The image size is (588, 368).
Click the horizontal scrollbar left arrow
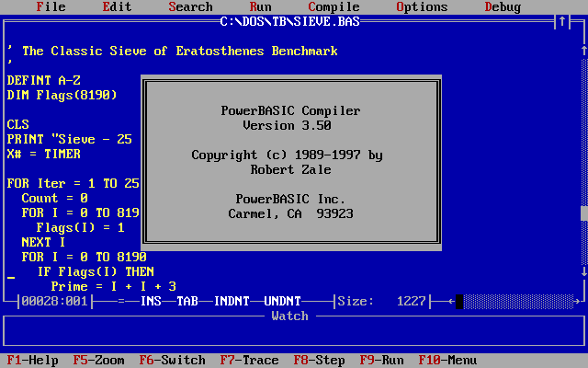click(x=452, y=301)
